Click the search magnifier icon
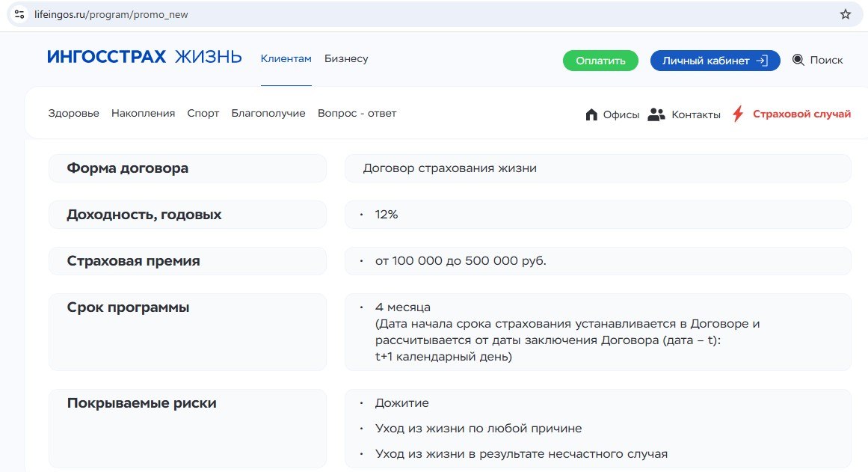 (x=798, y=60)
